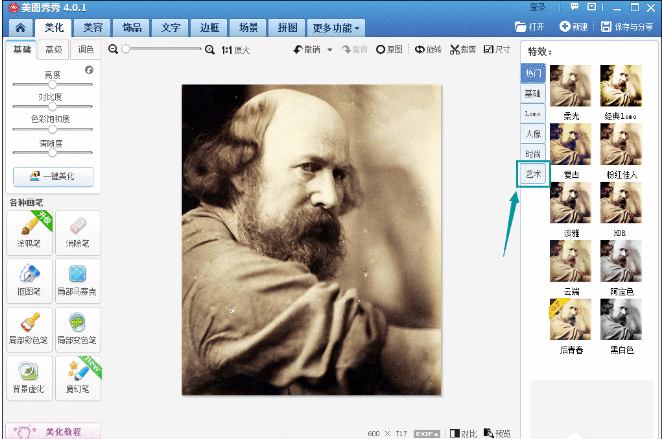Select the 魔幻笔 magic pen tool

(77, 375)
